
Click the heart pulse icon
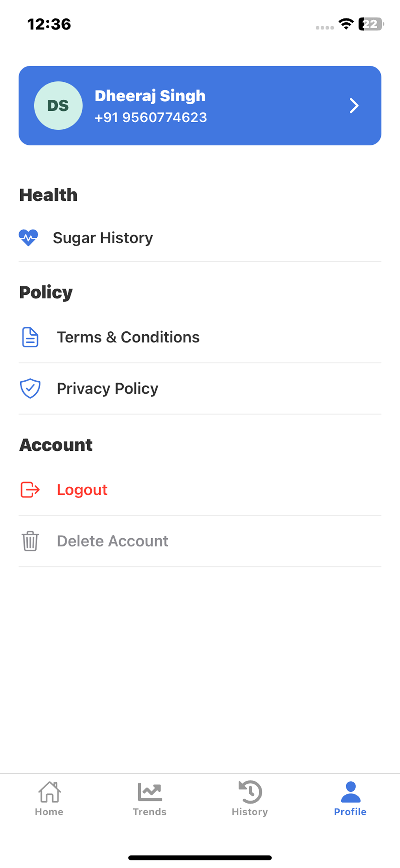click(x=28, y=238)
